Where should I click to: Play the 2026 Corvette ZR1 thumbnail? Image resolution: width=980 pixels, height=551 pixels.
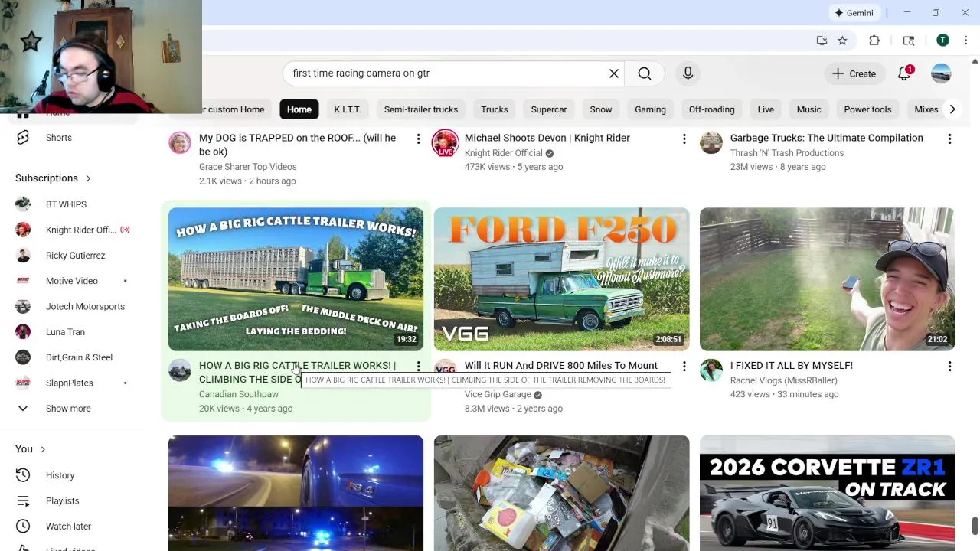point(827,493)
